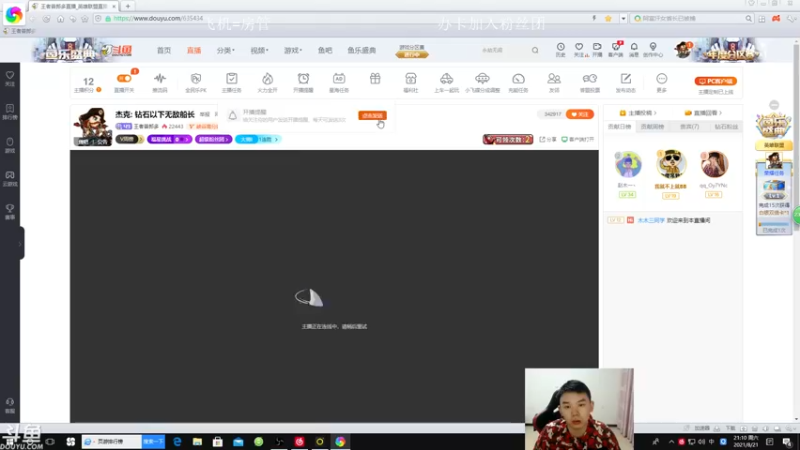Open 直播回看 link in right panel

(x=704, y=113)
